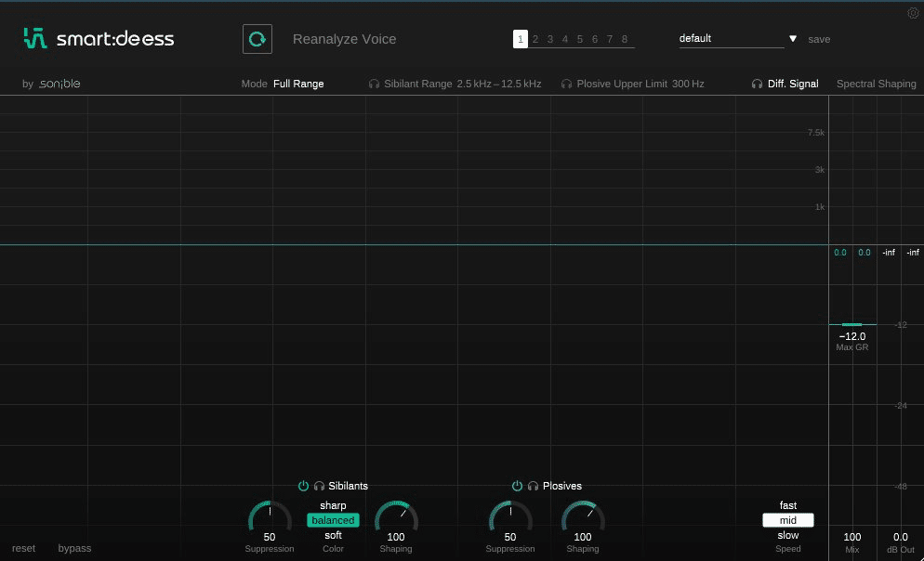Select the sharp Color setting
The height and width of the screenshot is (561, 924).
(x=333, y=505)
